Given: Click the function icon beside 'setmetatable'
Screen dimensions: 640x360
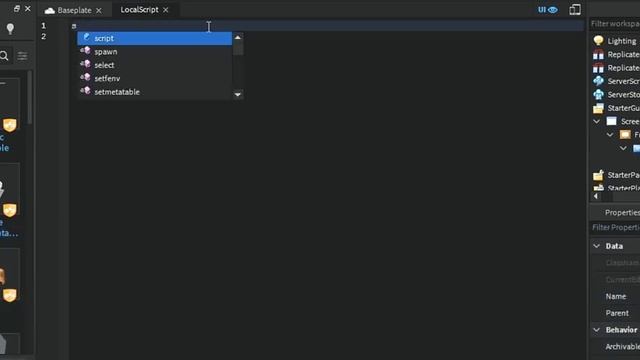Looking at the screenshot, I should tap(85, 91).
